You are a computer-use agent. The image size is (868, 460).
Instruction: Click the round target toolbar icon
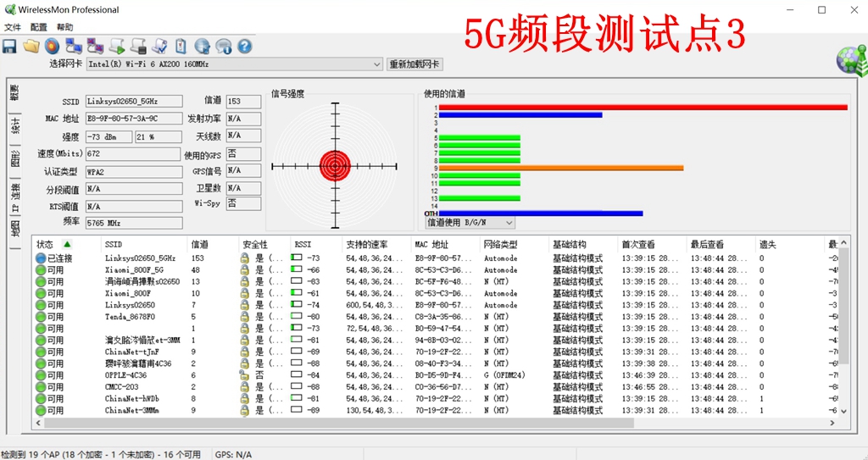pyautogui.click(x=52, y=46)
